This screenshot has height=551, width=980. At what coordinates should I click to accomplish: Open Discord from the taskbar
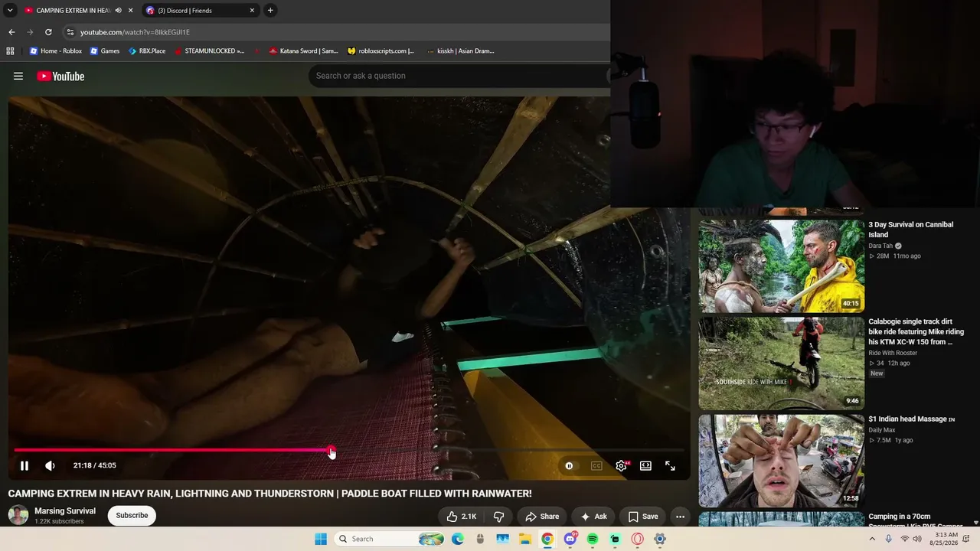coord(570,539)
